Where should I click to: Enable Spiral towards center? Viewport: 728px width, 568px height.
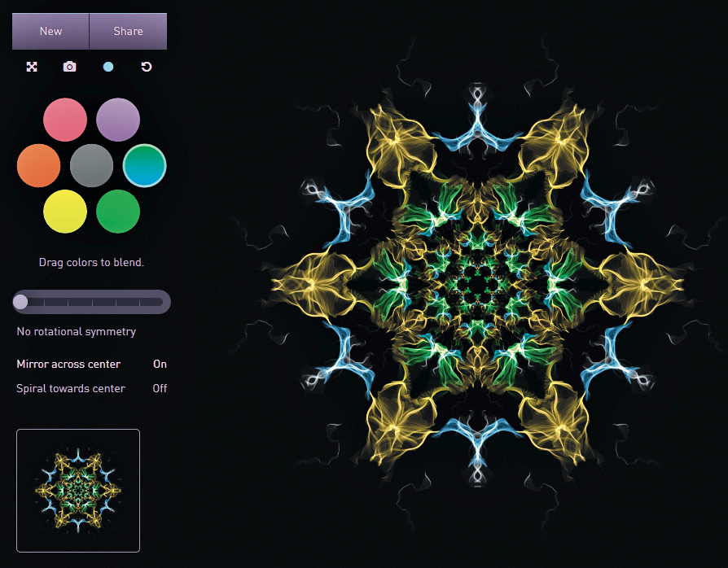(x=160, y=388)
